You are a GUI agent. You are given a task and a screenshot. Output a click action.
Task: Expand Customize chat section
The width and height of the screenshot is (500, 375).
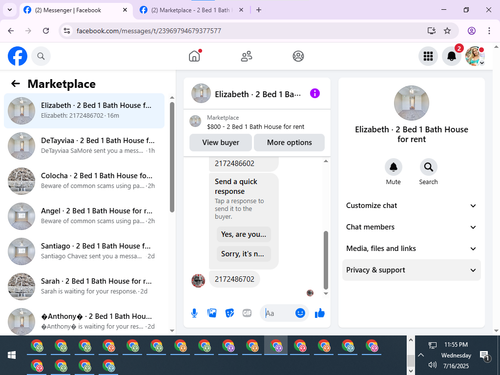click(411, 205)
